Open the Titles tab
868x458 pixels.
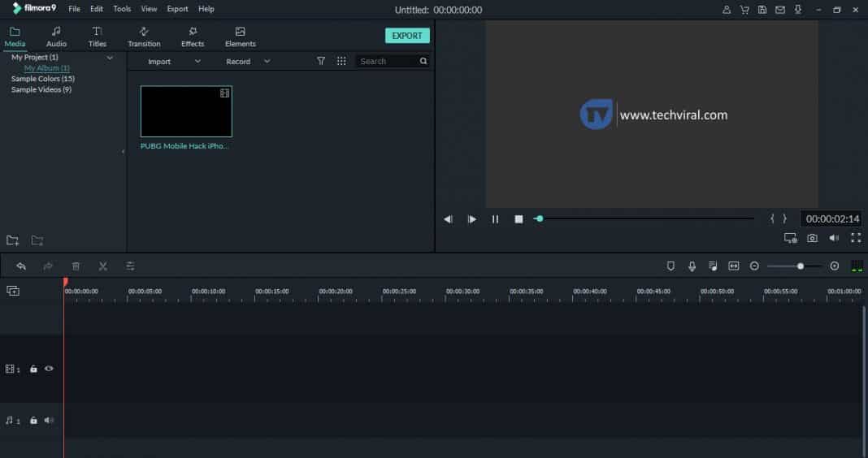[97, 37]
